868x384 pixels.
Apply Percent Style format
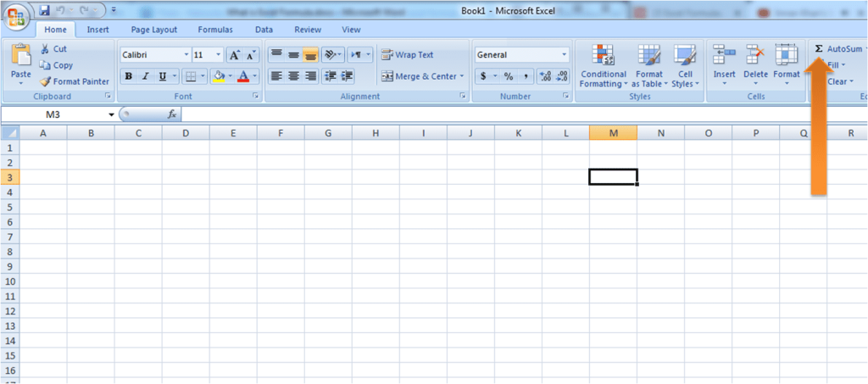[509, 76]
